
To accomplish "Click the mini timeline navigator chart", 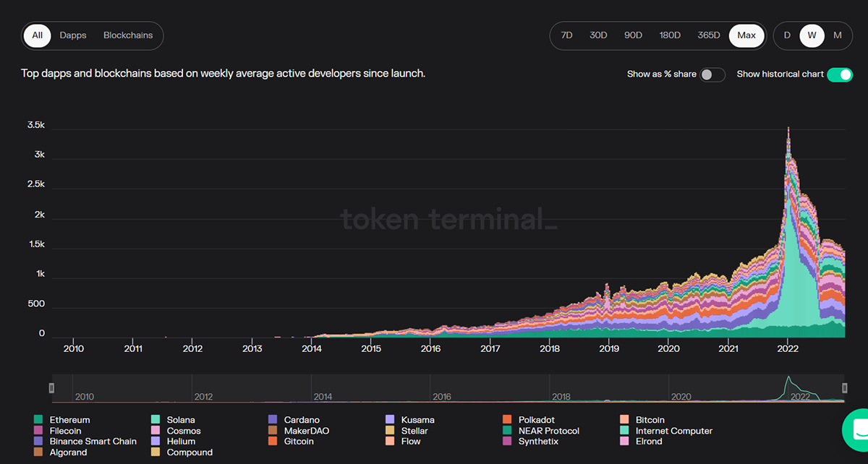I will pos(448,388).
